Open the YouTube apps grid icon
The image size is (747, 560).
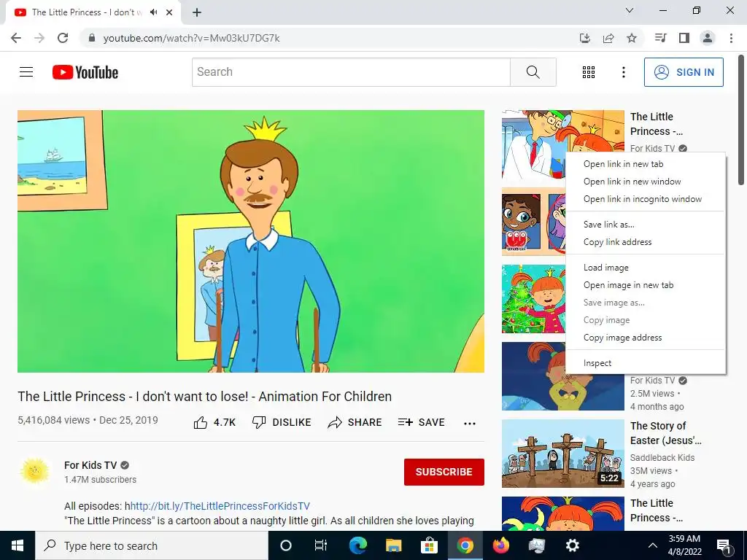(589, 72)
